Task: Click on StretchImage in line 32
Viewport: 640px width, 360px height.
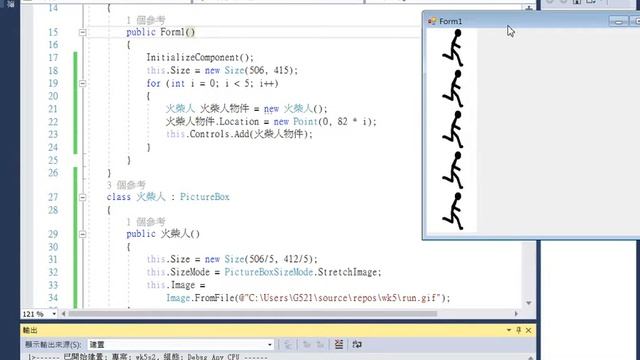Action: click(349, 272)
